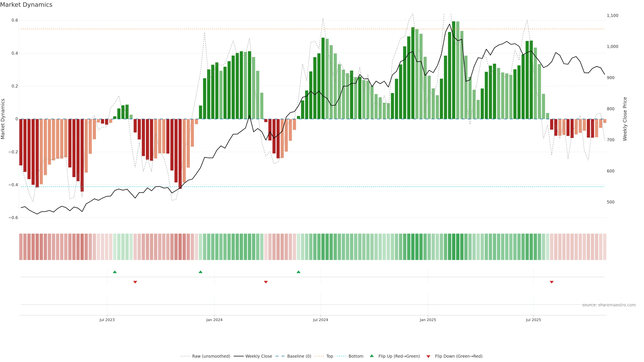The width and height of the screenshot is (644, 362).
Task: Click the red triangle icon in the legend
Action: (x=428, y=356)
